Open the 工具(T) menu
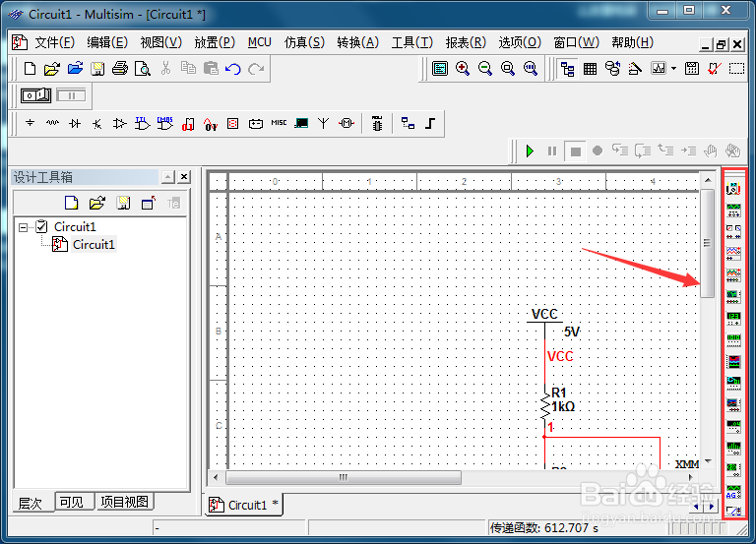The height and width of the screenshot is (544, 756). click(412, 43)
